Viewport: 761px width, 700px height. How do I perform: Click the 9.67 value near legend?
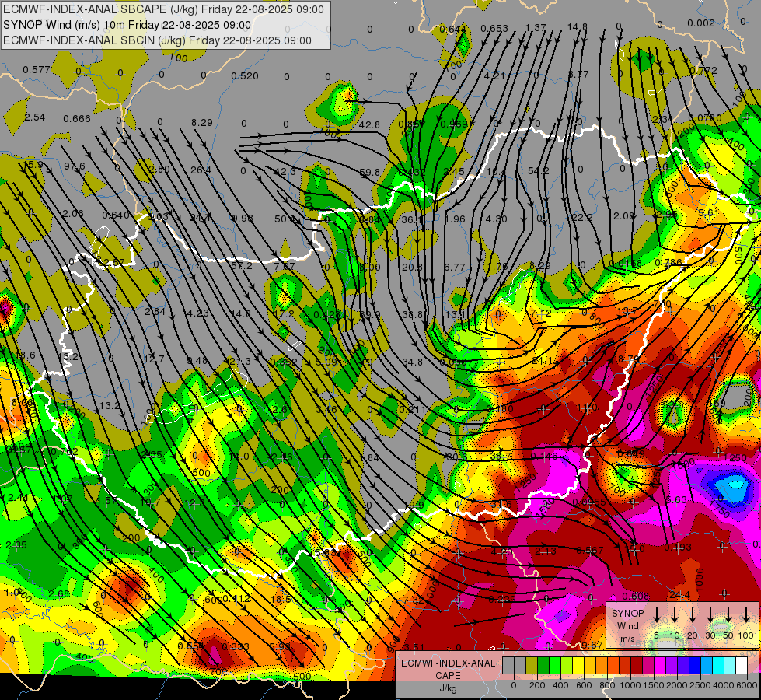pyautogui.click(x=592, y=645)
